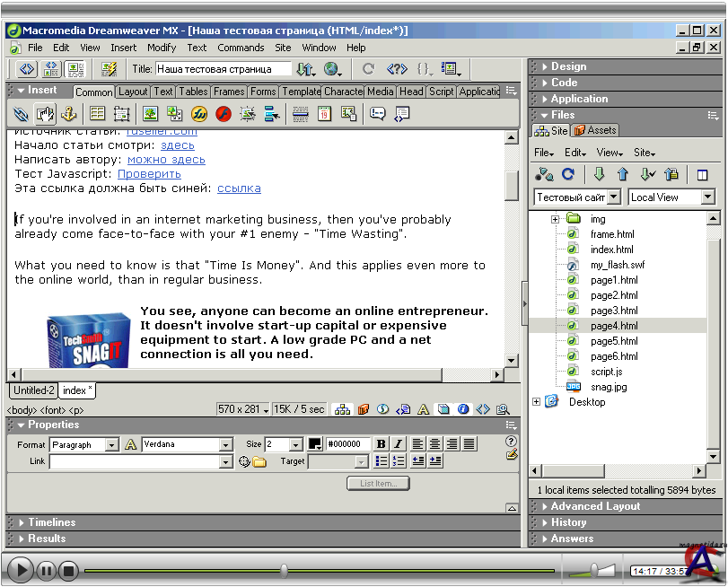Open the Local View dropdown
The width and height of the screenshot is (728, 587).
pos(707,197)
